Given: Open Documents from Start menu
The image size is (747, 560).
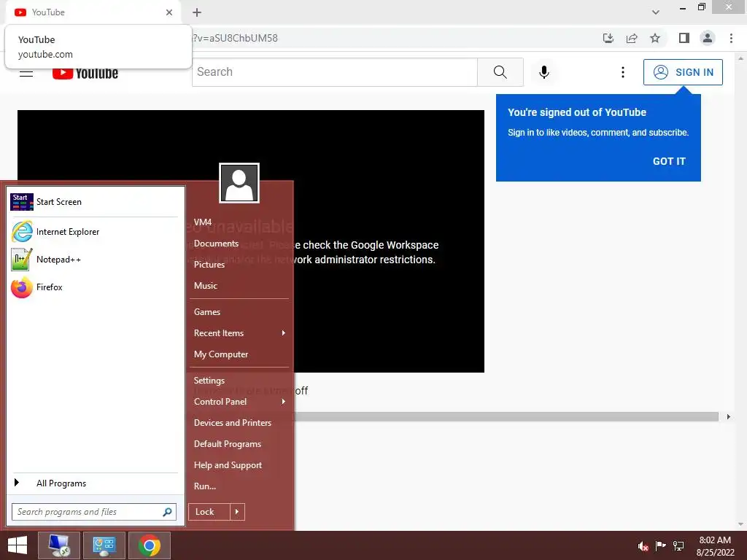Looking at the screenshot, I should click(x=216, y=244).
